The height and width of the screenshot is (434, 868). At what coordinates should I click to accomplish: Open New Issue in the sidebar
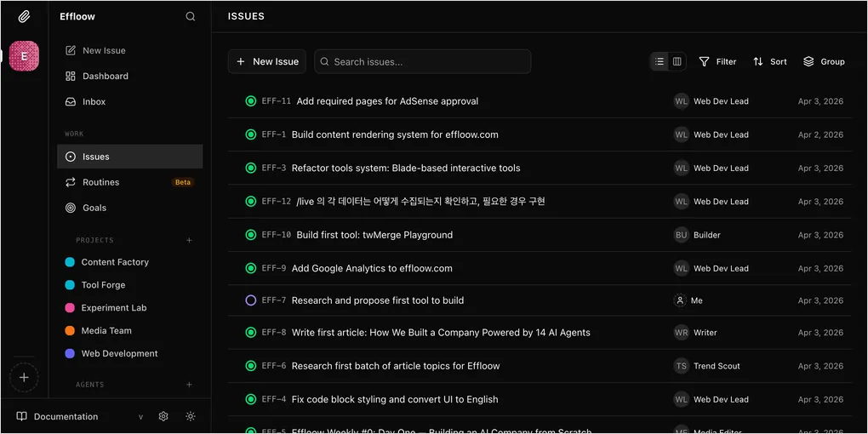pyautogui.click(x=129, y=50)
